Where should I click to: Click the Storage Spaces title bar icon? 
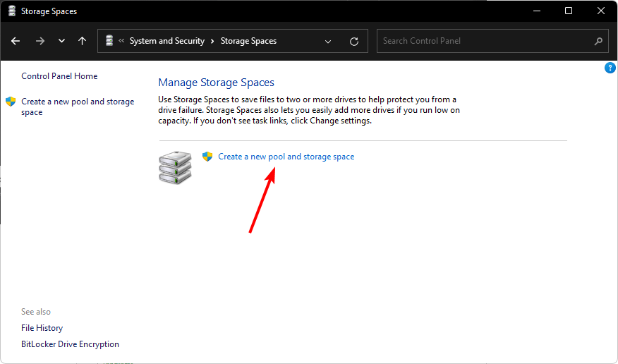click(x=11, y=11)
